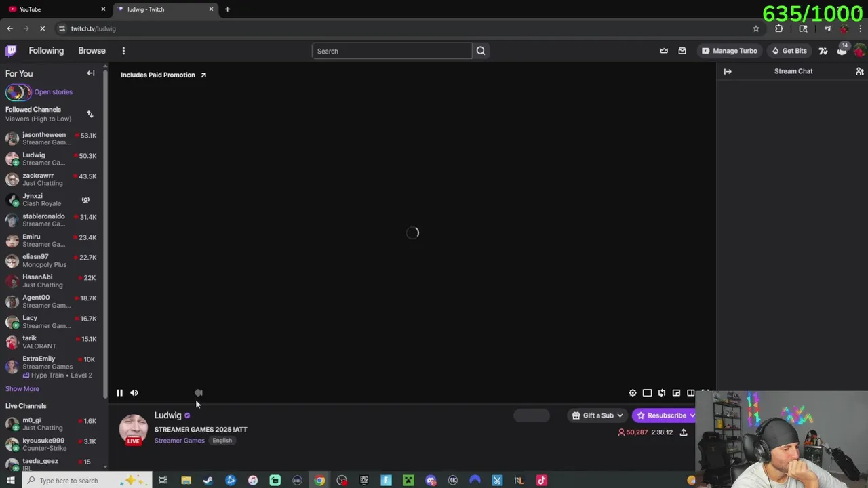Click the clip/reset player icon
868x488 pixels.
662,393
